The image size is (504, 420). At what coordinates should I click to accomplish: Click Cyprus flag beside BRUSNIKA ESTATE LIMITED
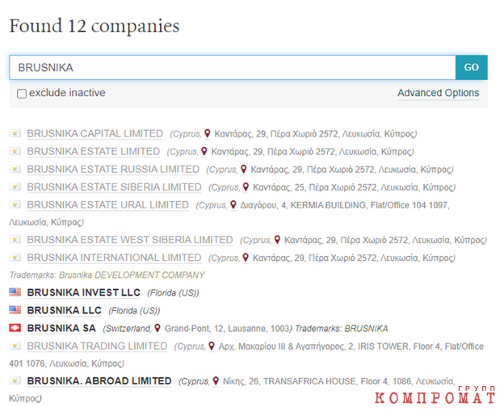pyautogui.click(x=15, y=151)
